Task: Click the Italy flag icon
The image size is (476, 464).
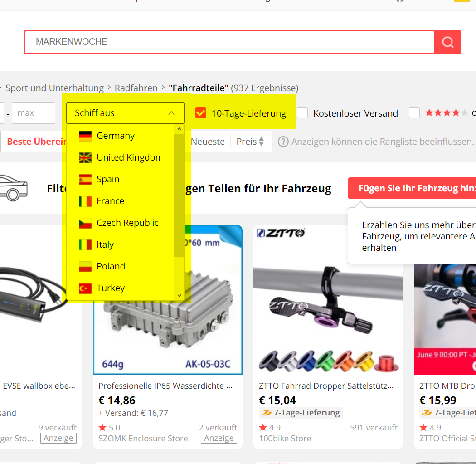Action: 85,245
